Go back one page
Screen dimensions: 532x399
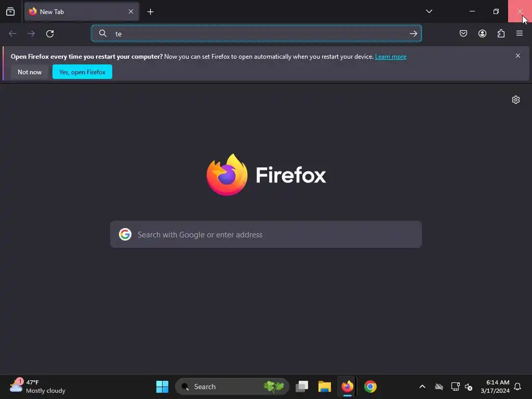(x=12, y=34)
